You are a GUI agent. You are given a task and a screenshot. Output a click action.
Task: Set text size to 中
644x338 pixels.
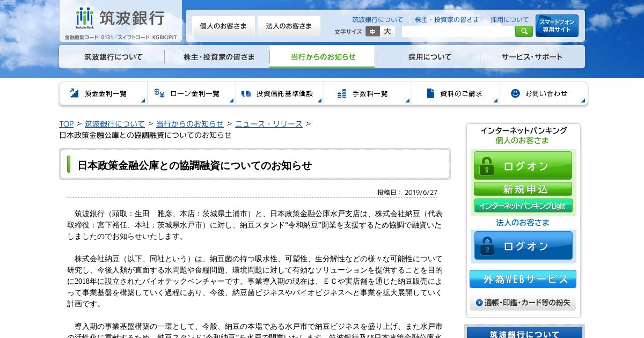(372, 32)
